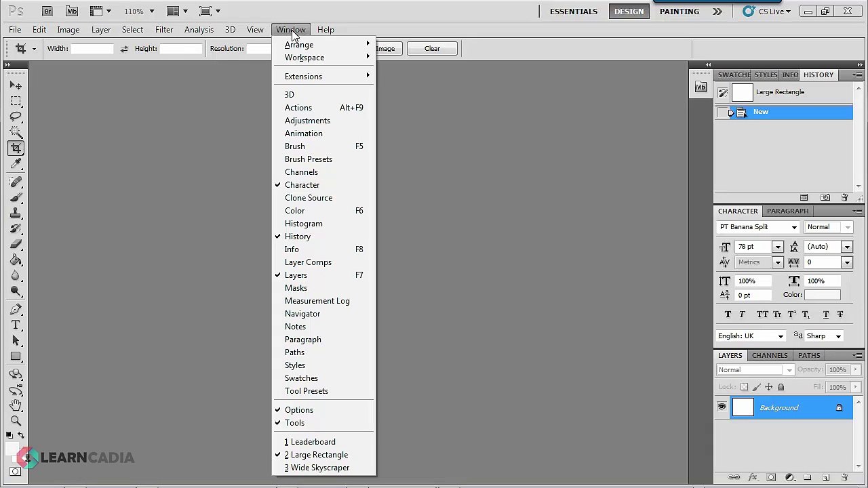Toggle Background layer visibility eye
This screenshot has width=868, height=488.
tap(722, 407)
